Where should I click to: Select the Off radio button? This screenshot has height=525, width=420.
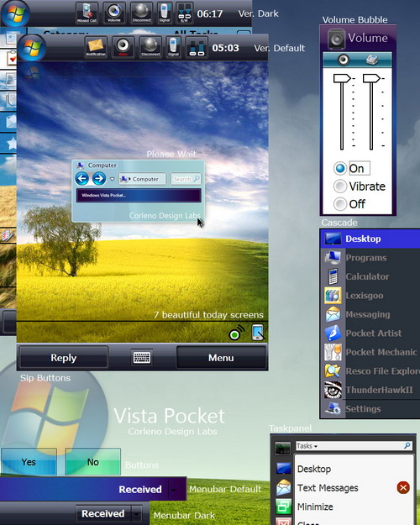[340, 204]
